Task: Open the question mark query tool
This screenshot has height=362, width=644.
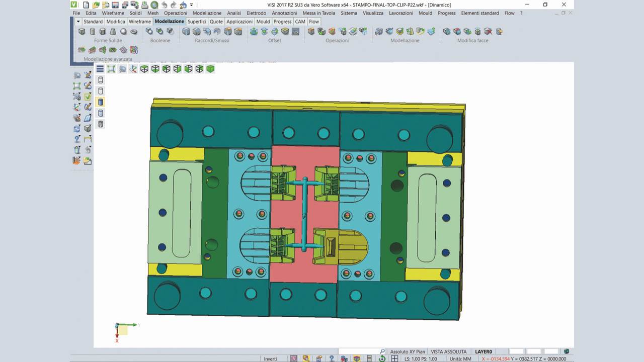Action: coord(77,139)
